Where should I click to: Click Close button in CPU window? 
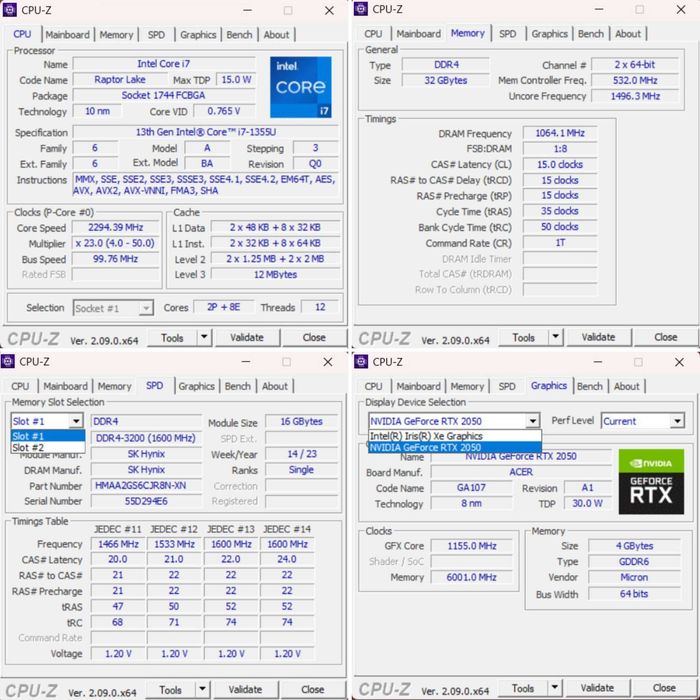pos(314,338)
